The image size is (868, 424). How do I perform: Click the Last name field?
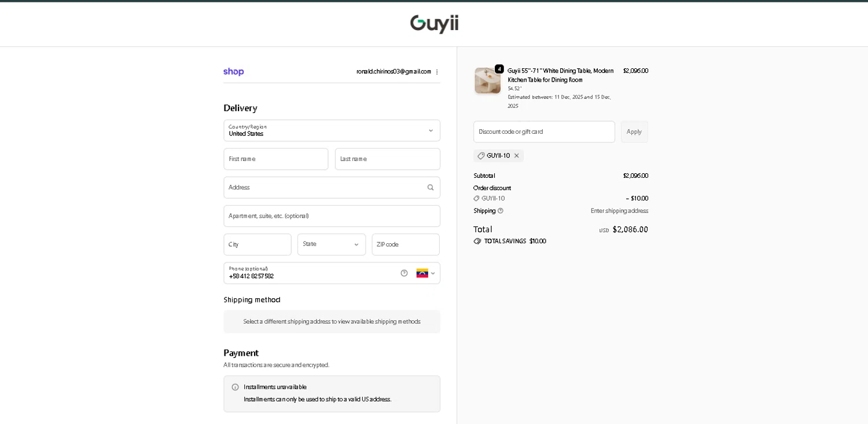[388, 159]
